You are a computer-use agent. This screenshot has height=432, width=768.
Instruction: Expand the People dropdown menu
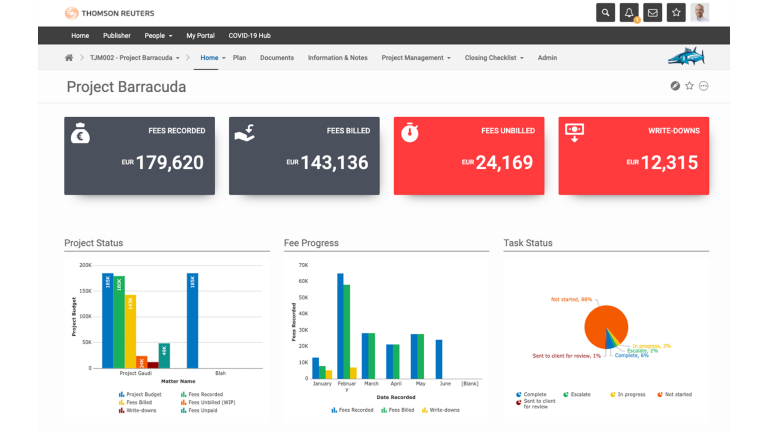[158, 36]
